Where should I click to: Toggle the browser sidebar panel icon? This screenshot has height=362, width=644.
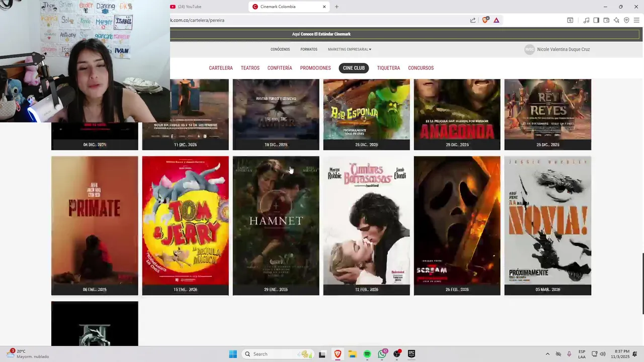click(x=596, y=20)
